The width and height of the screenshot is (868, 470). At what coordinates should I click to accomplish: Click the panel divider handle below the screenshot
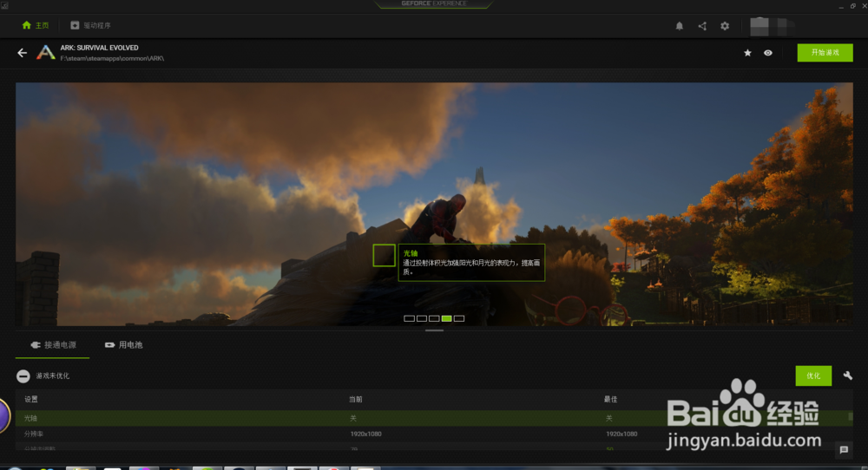coord(434,330)
